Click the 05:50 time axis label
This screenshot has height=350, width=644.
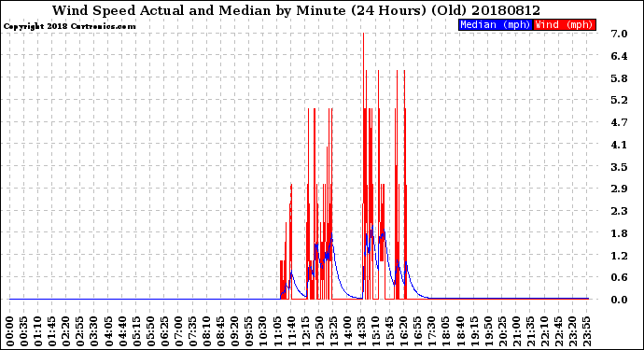click(150, 331)
